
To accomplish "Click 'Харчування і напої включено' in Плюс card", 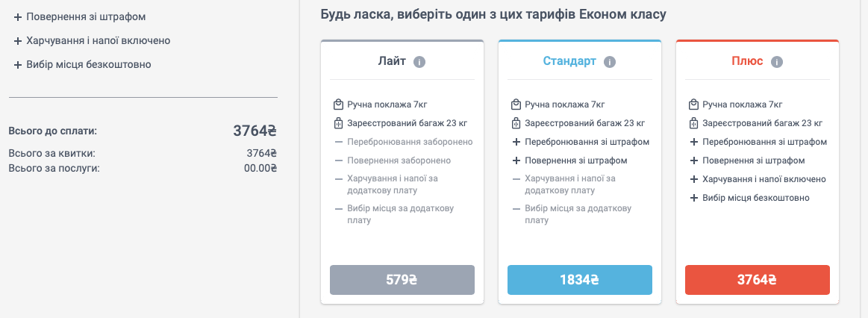I will [764, 179].
